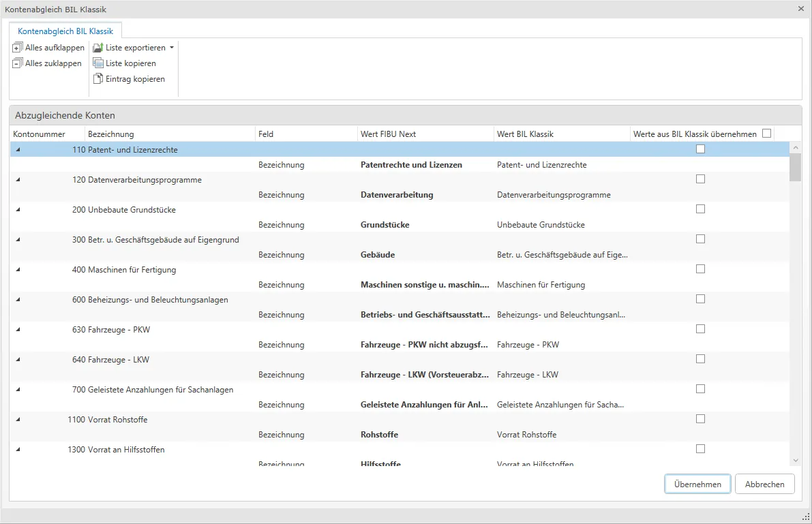
Task: Click the list's vertical scrollbar thumb
Action: 796,167
